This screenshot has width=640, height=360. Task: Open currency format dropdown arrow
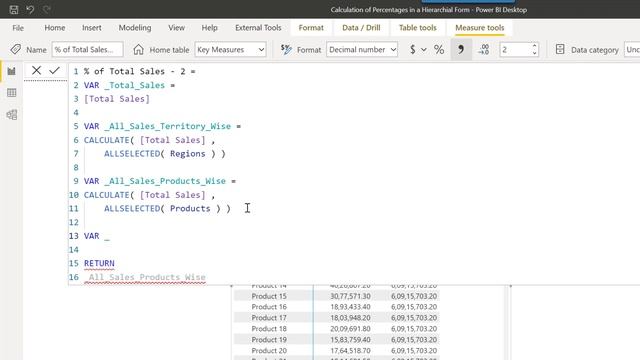coord(424,50)
